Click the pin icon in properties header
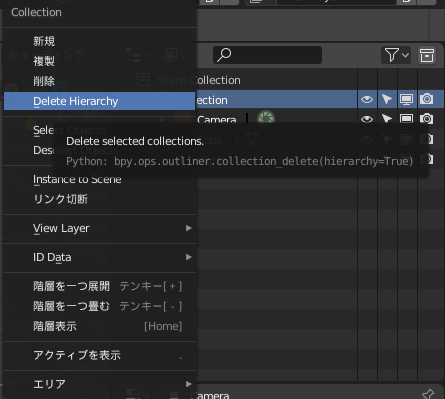Screen dimensions: 445x399 pyautogui.click(x=428, y=394)
